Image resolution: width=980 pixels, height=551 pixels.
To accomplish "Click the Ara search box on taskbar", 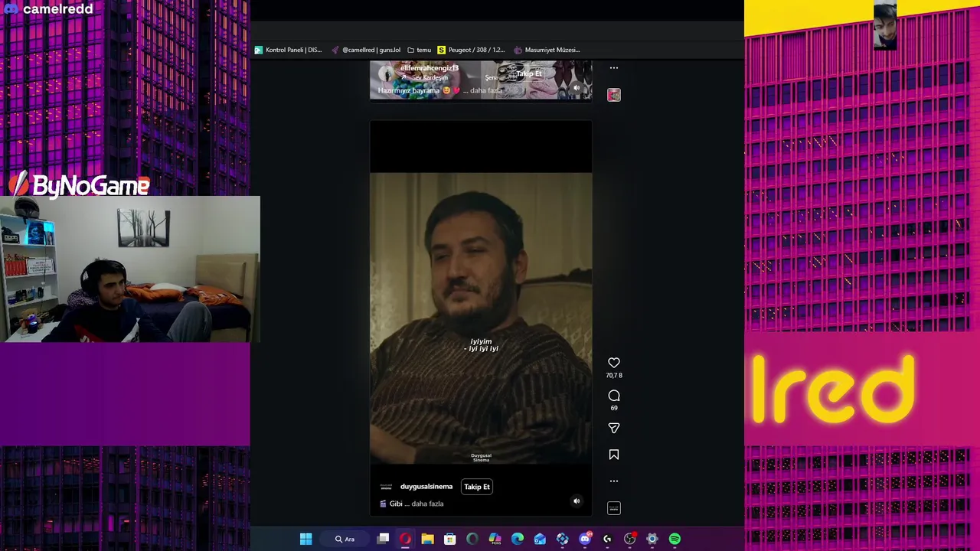I will tap(345, 539).
